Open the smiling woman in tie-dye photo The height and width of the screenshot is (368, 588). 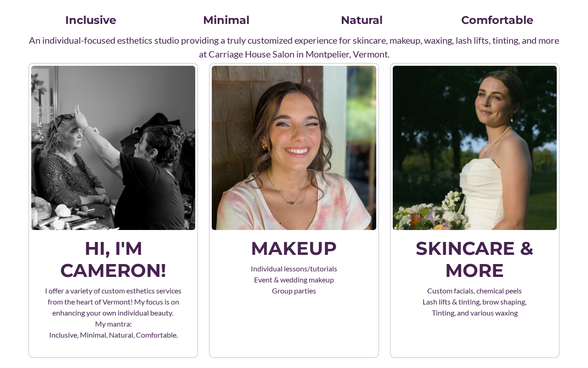294,148
